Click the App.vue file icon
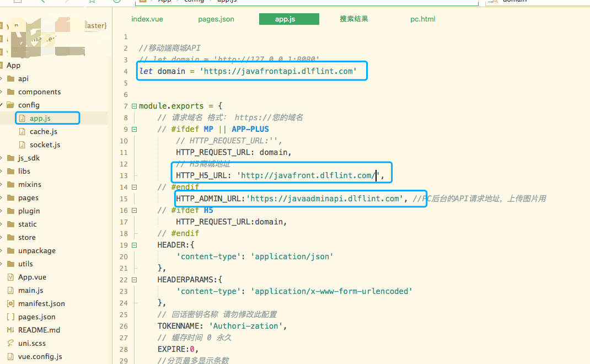This screenshot has height=364, width=590. (x=10, y=277)
